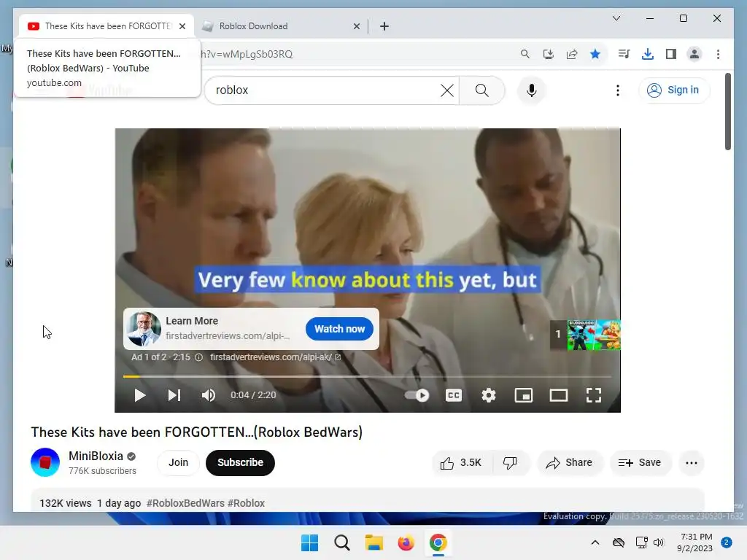Image resolution: width=747 pixels, height=560 pixels.
Task: Close the Roblox Download tab
Action: 356,26
